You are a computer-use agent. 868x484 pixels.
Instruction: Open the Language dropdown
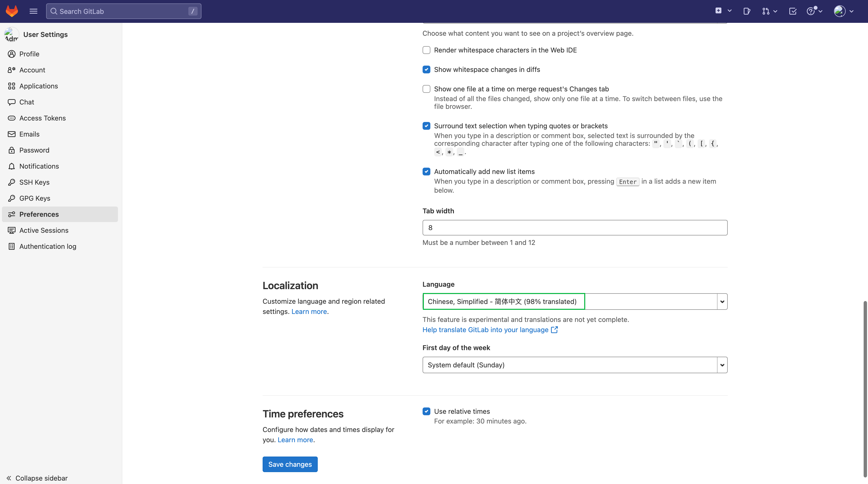pyautogui.click(x=575, y=302)
